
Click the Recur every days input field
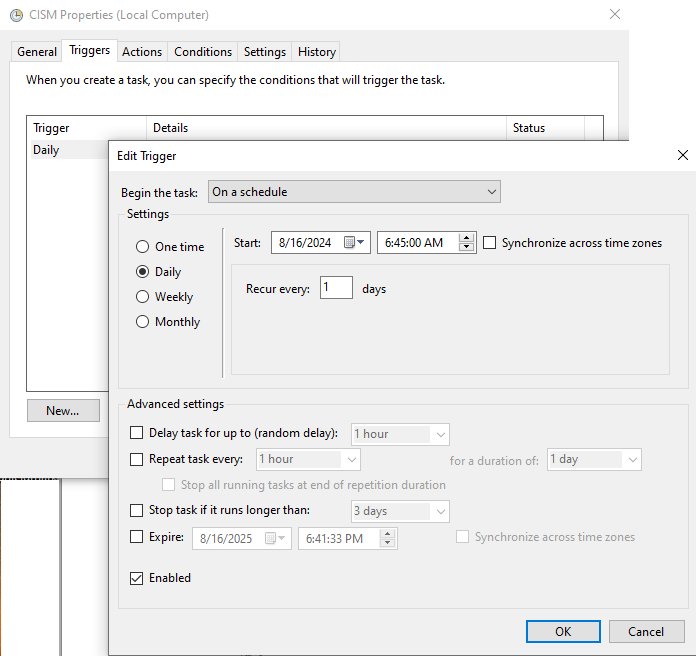pyautogui.click(x=336, y=288)
